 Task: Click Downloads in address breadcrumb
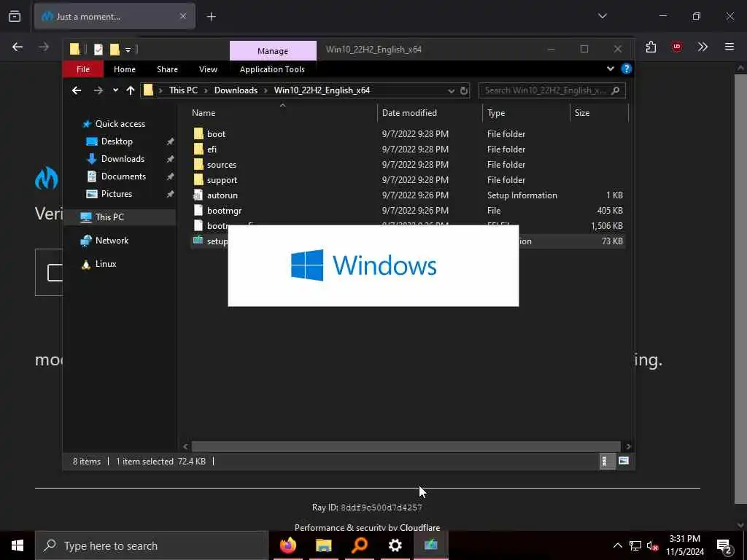[x=236, y=90]
